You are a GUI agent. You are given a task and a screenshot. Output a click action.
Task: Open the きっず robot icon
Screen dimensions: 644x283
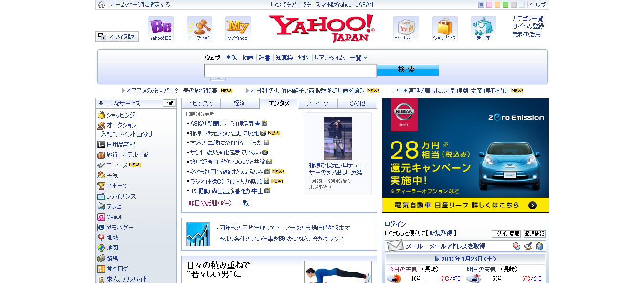click(484, 29)
